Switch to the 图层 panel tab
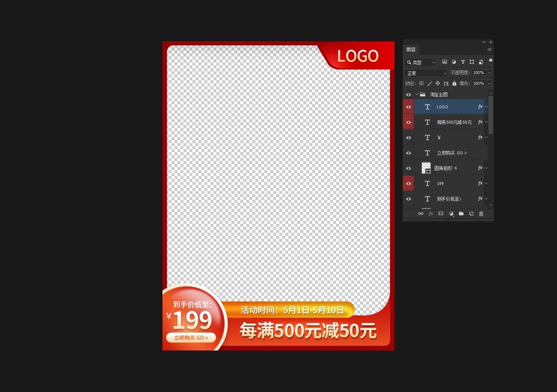557x392 pixels. coord(411,49)
